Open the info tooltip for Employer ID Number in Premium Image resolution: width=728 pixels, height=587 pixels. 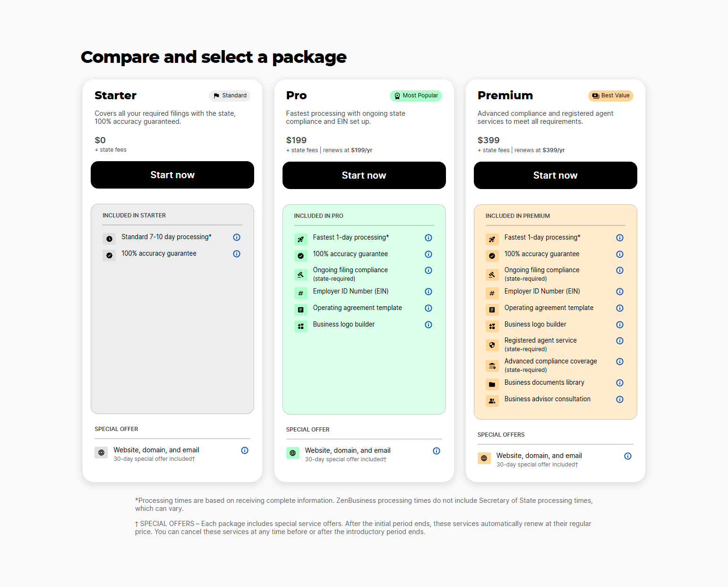coord(619,292)
